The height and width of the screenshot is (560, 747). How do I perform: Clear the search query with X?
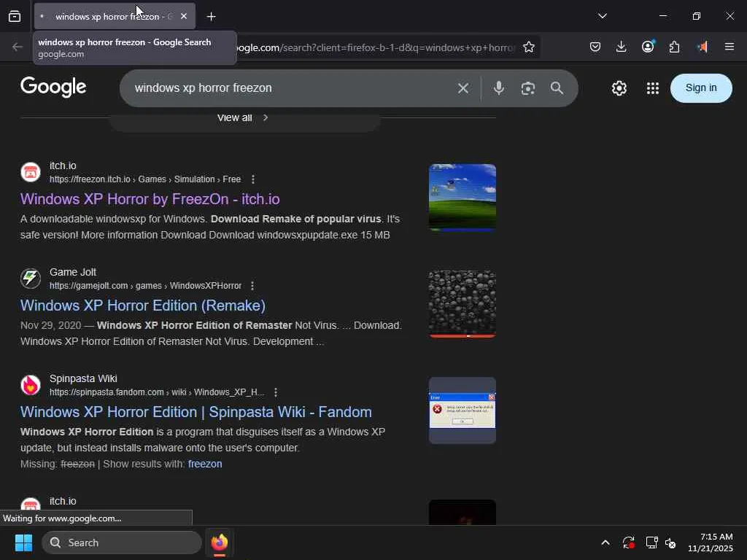pos(463,88)
